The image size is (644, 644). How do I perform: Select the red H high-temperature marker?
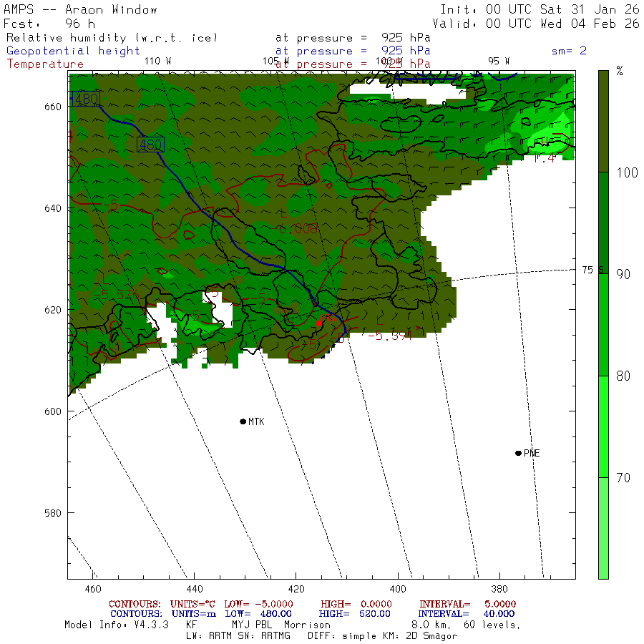click(545, 142)
